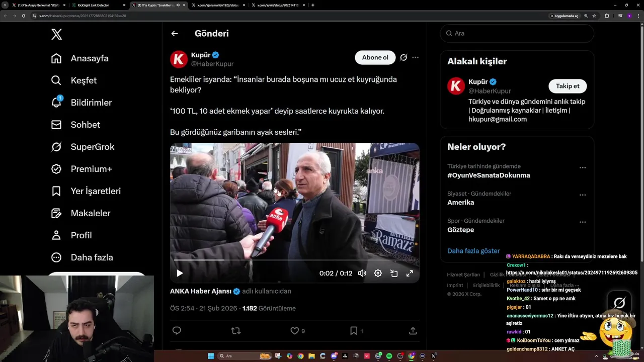Open the Windows Start menu
This screenshot has height=362, width=644.
(211, 356)
